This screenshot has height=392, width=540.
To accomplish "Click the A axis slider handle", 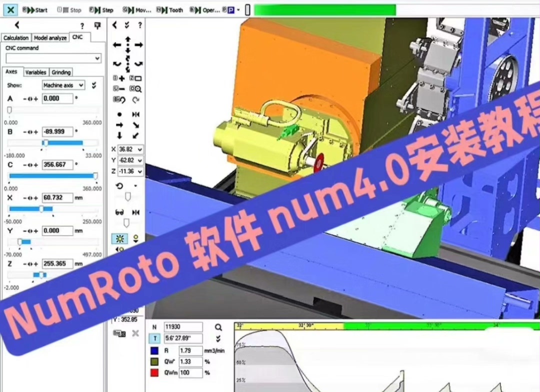I will [x=9, y=110].
